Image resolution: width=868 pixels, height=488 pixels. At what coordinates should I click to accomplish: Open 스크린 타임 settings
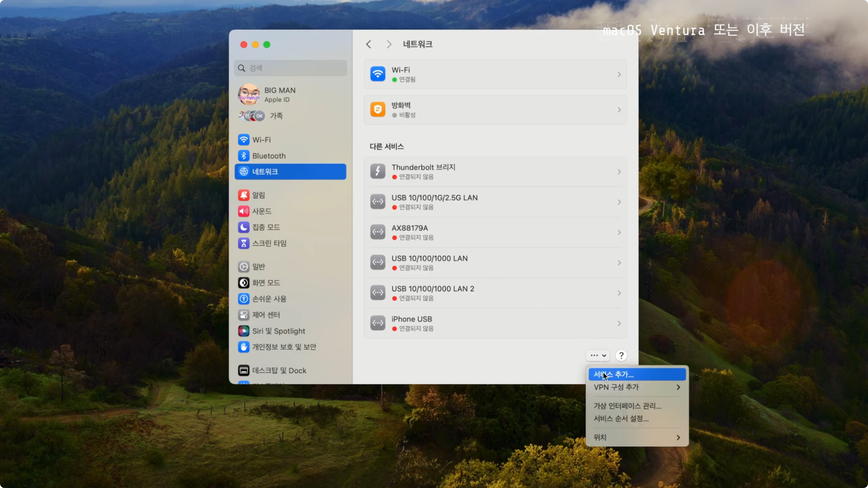pos(269,243)
